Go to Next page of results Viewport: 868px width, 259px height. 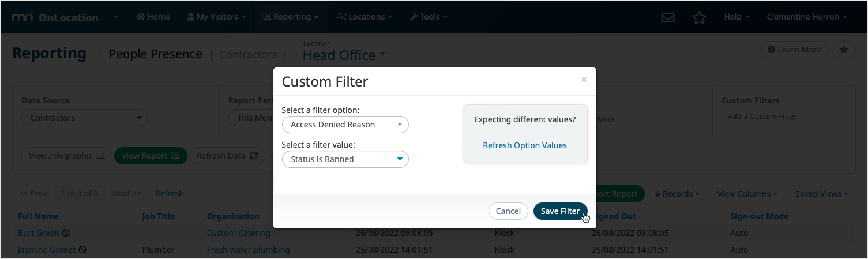pos(126,193)
